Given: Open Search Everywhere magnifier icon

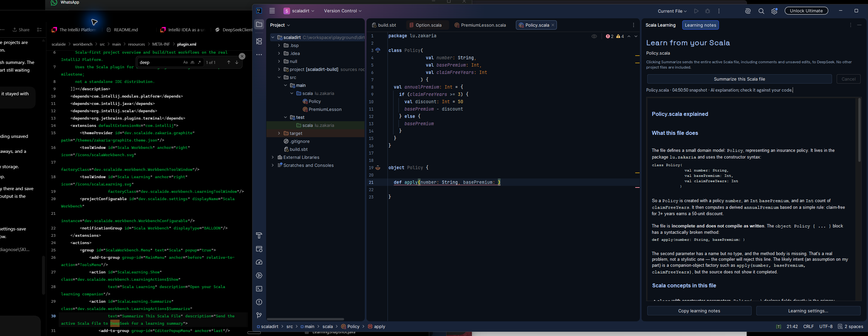Looking at the screenshot, I should tap(761, 11).
